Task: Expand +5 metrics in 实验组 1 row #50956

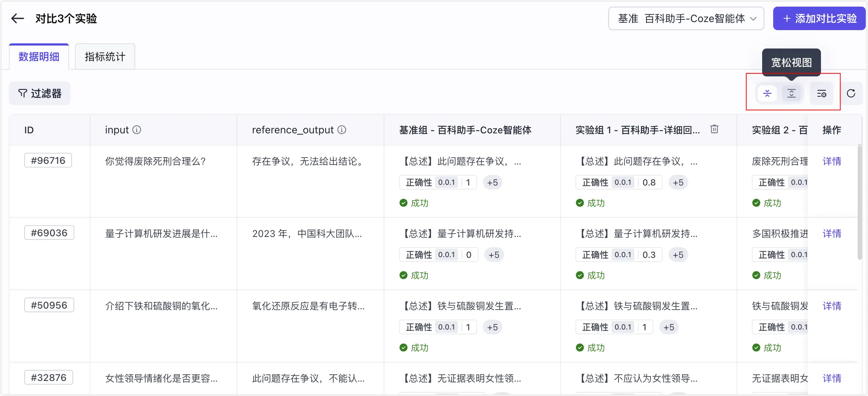Action: click(x=669, y=327)
